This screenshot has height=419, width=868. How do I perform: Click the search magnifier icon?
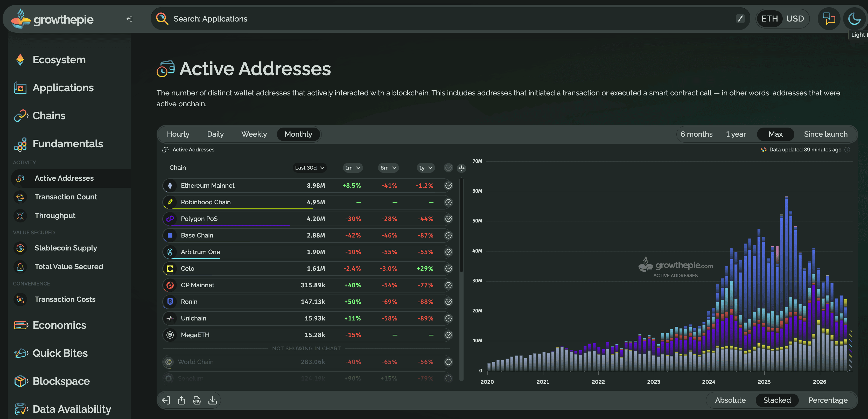click(162, 19)
